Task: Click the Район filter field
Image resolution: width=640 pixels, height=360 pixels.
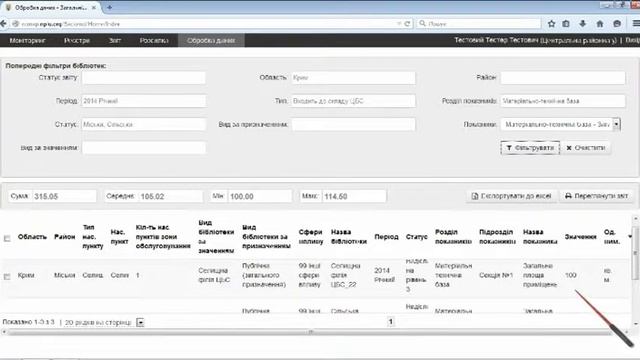Action: pyautogui.click(x=563, y=78)
